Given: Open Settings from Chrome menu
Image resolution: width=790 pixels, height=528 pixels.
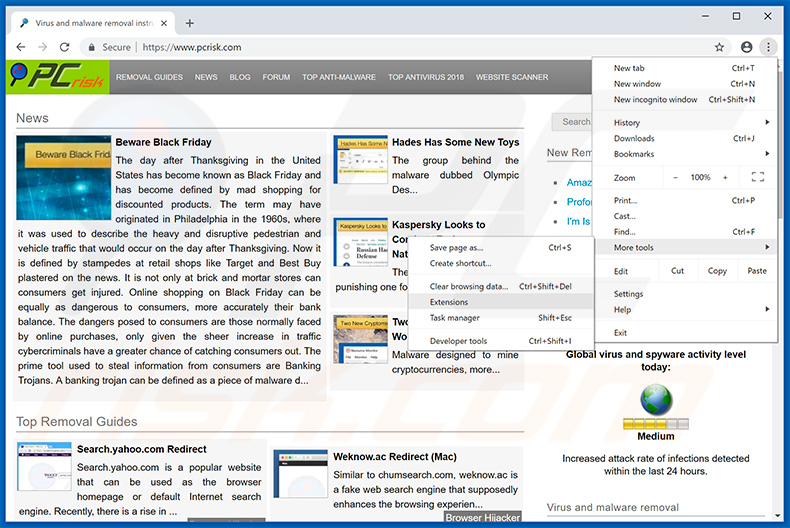Looking at the screenshot, I should [x=684, y=294].
